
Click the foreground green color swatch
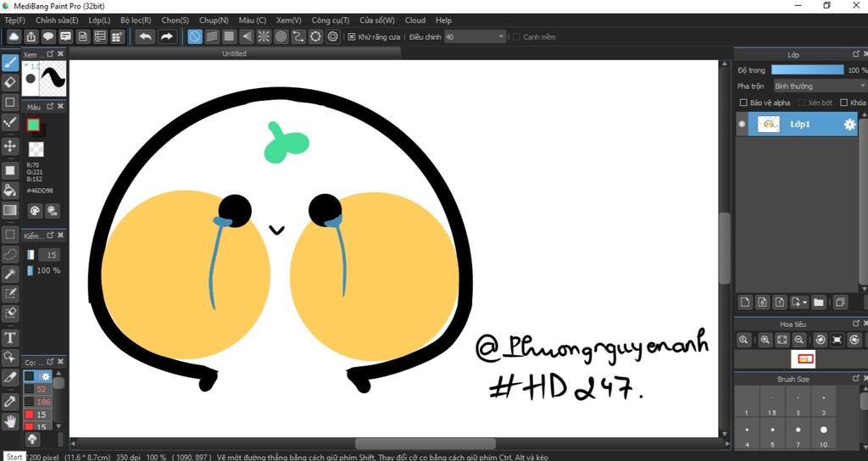33,125
